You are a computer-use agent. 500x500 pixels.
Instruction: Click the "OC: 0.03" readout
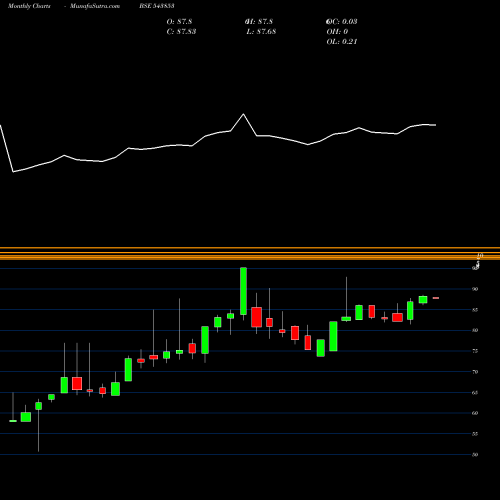coord(342,22)
